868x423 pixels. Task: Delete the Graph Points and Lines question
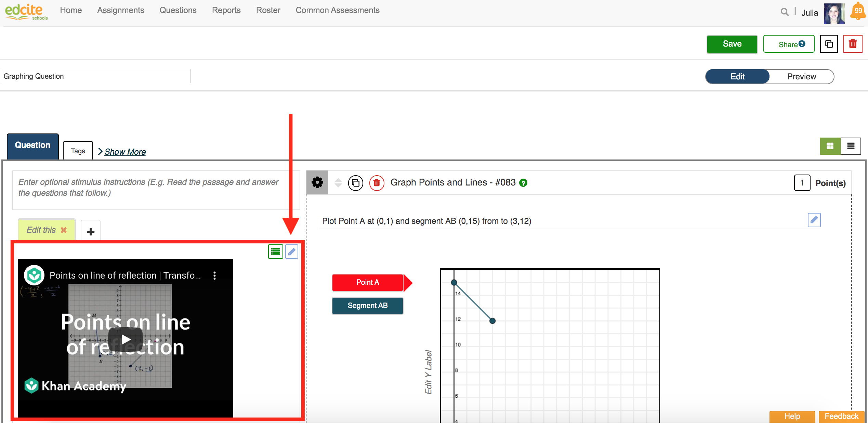tap(377, 183)
